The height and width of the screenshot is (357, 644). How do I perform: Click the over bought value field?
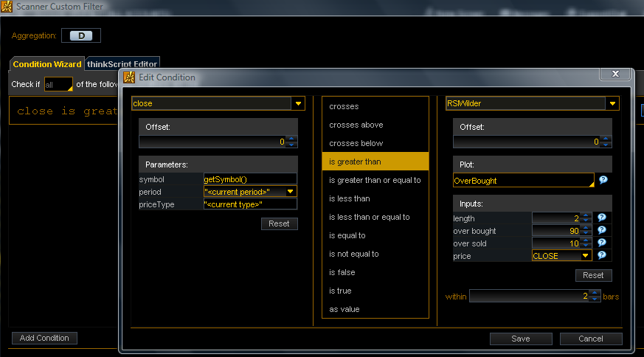(x=556, y=230)
